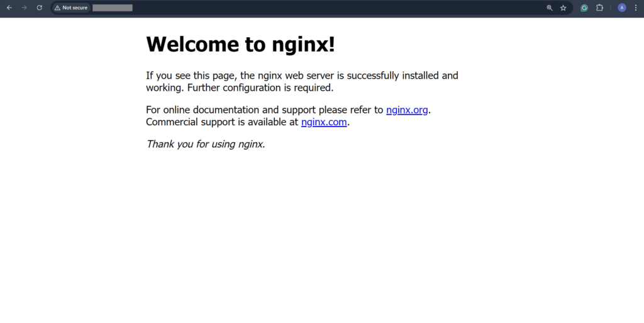644x323 pixels.
Task: Click the forward navigation arrow
Action: pos(25,8)
